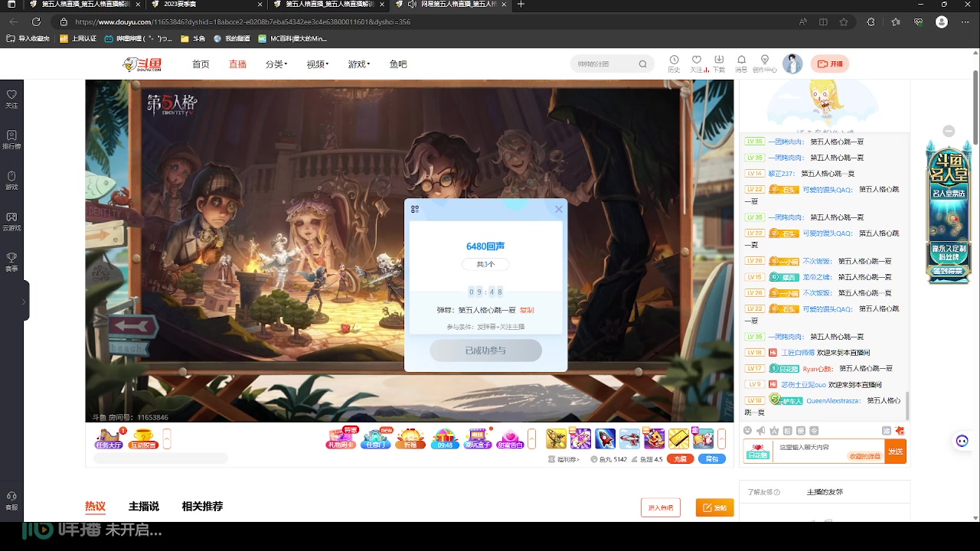This screenshot has width=980, height=551.
Task: Focus the chat message input field
Action: pos(828,452)
